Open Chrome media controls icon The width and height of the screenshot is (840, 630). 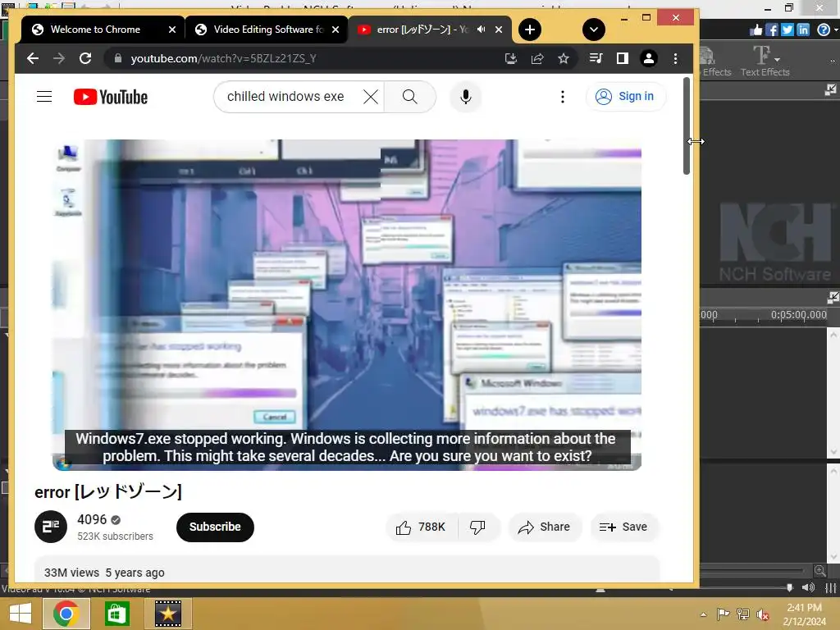(x=596, y=58)
